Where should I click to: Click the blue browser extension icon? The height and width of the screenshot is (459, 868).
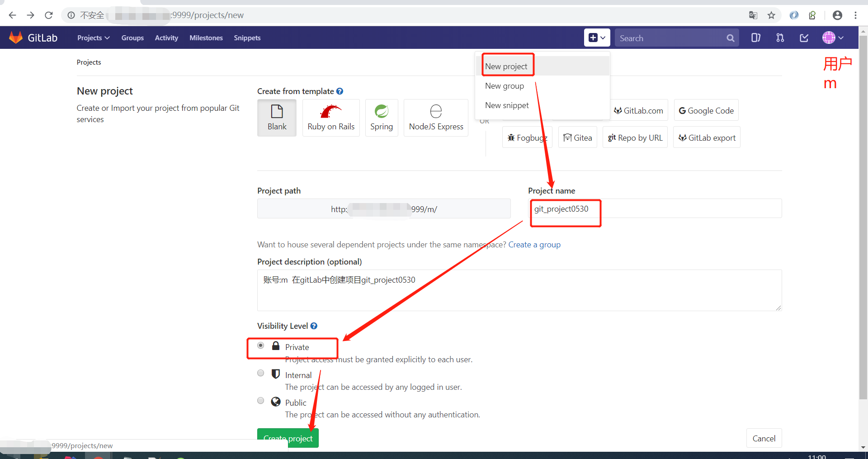(794, 15)
